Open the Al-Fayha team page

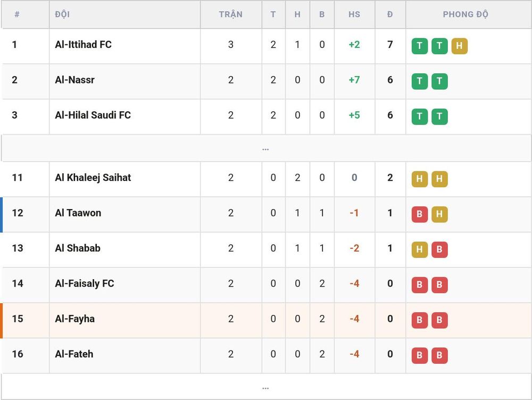74,319
